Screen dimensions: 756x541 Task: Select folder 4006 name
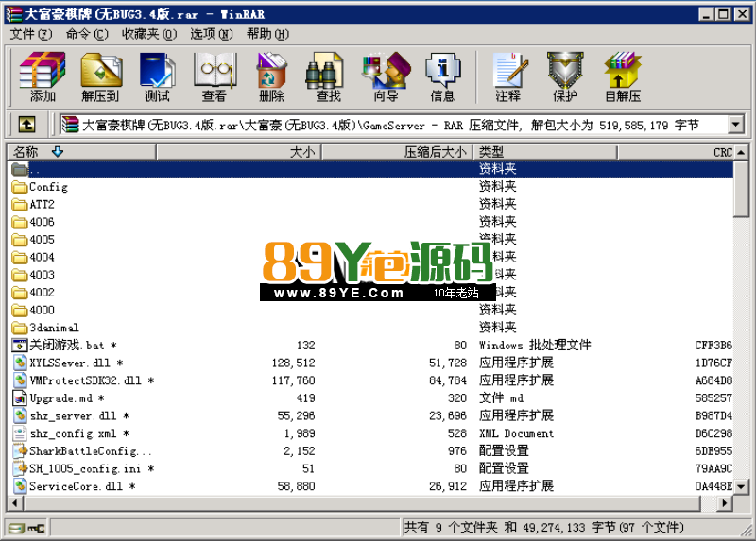point(42,222)
